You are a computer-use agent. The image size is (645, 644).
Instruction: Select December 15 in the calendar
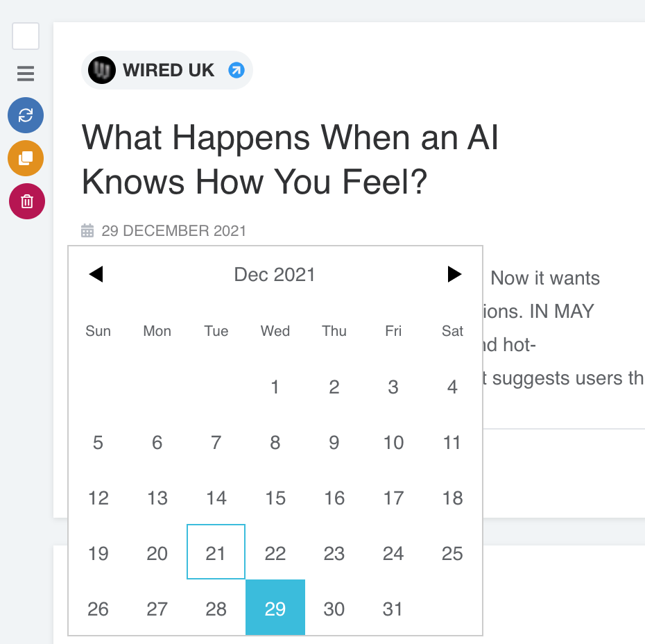click(275, 498)
